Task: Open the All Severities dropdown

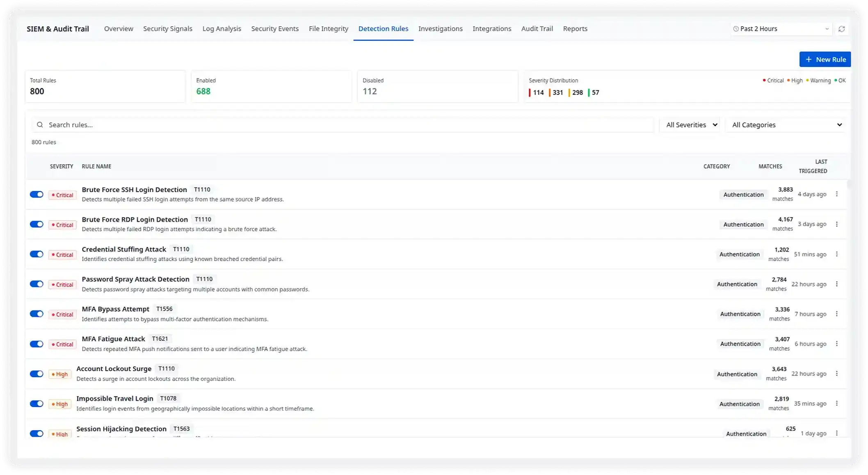Action: click(x=690, y=124)
